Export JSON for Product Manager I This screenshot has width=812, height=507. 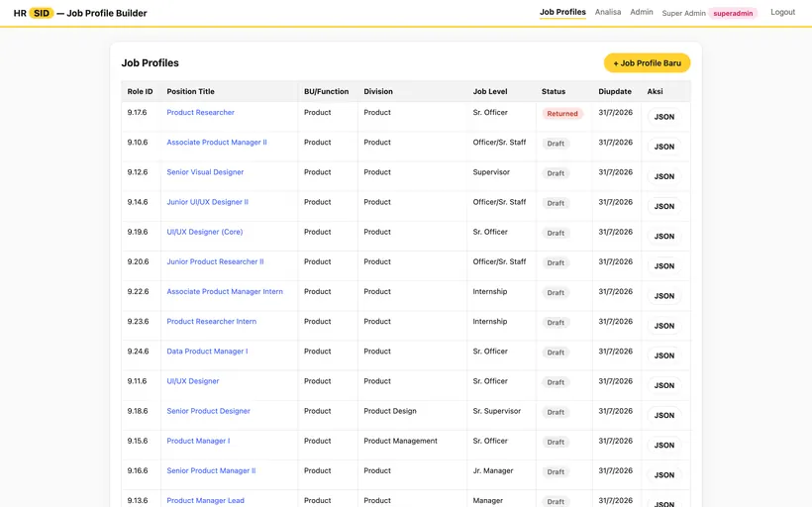coord(663,446)
